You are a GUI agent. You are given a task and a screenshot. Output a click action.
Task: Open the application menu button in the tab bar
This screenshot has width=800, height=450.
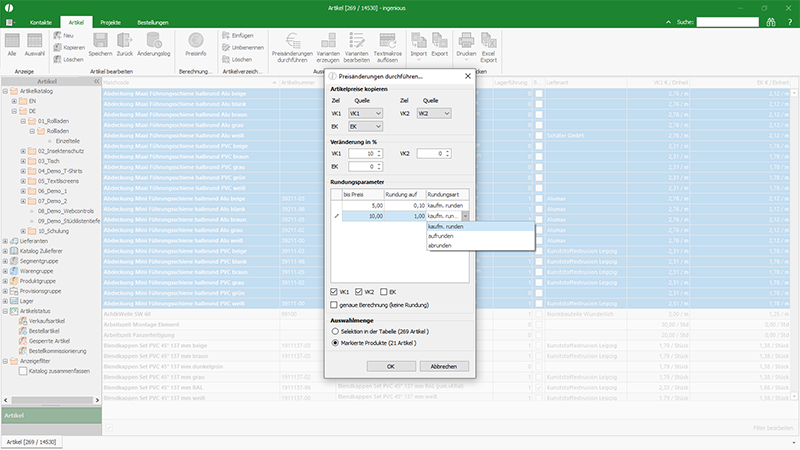coord(10,22)
